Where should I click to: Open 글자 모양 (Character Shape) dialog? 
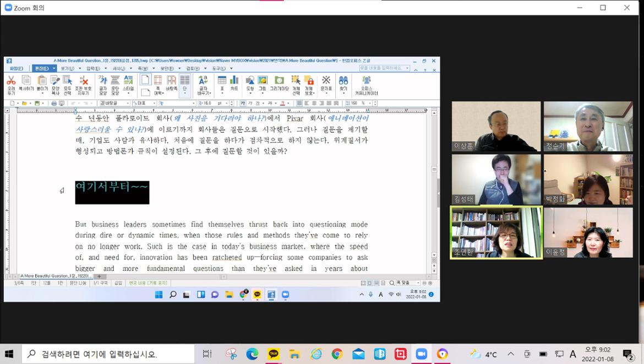pos(102,82)
